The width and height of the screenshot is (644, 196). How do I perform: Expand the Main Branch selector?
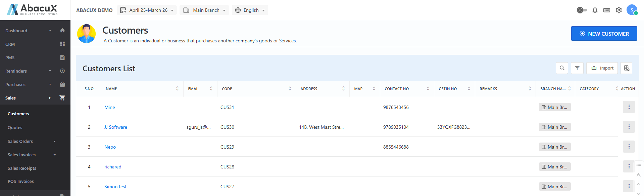[x=204, y=10]
